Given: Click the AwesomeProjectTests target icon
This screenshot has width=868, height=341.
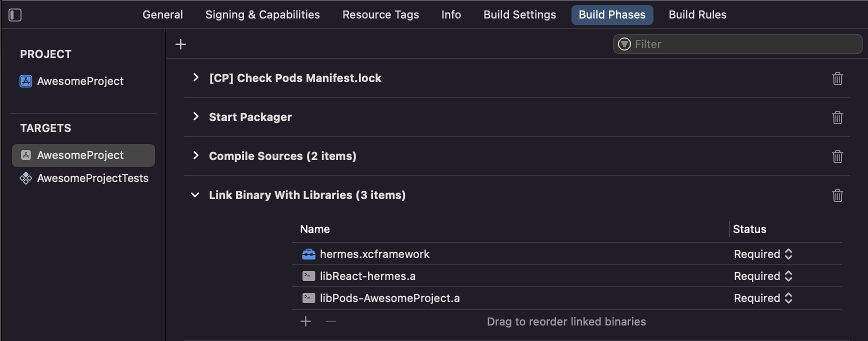Looking at the screenshot, I should [26, 178].
